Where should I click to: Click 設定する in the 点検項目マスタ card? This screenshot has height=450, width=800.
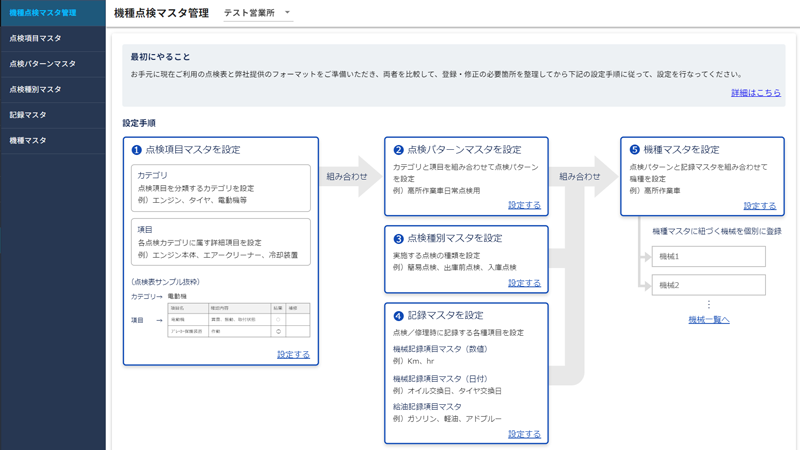pyautogui.click(x=293, y=355)
